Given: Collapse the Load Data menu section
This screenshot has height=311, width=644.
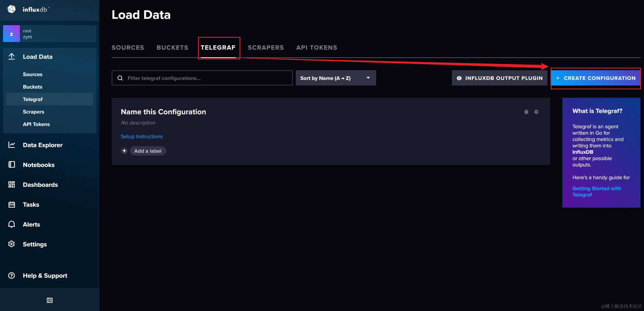Looking at the screenshot, I should click(37, 57).
